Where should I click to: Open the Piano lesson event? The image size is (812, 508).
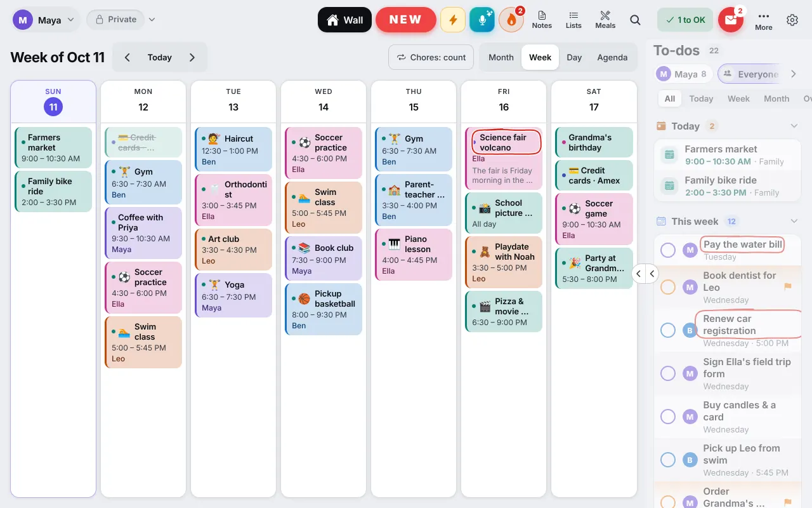coord(414,255)
